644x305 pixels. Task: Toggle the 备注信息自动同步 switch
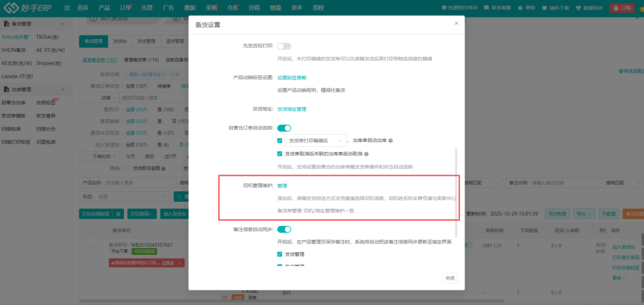coord(284,229)
